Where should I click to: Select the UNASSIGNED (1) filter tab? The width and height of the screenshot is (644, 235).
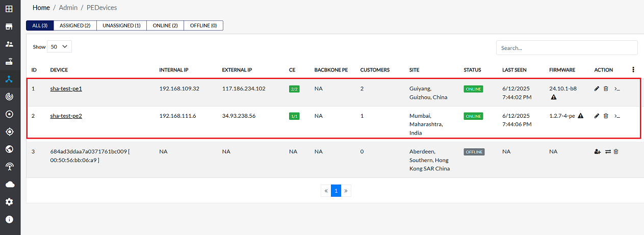[x=121, y=25]
